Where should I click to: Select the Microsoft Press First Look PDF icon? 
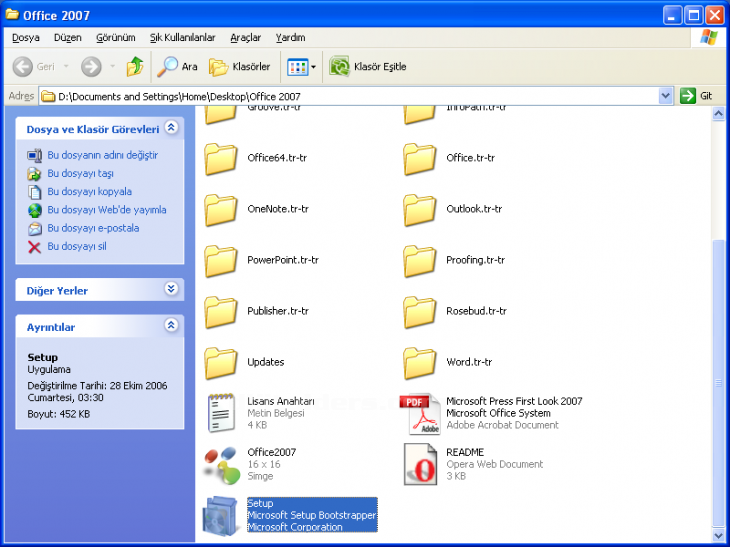(x=420, y=414)
